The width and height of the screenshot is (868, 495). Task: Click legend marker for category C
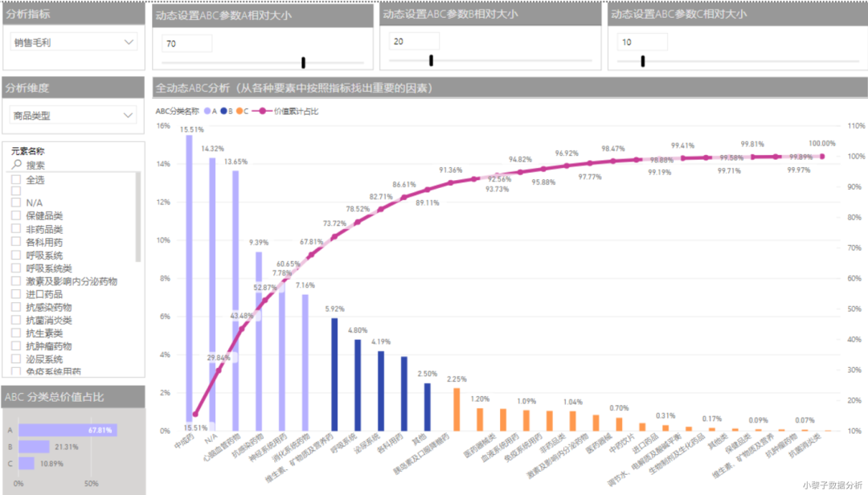(240, 111)
